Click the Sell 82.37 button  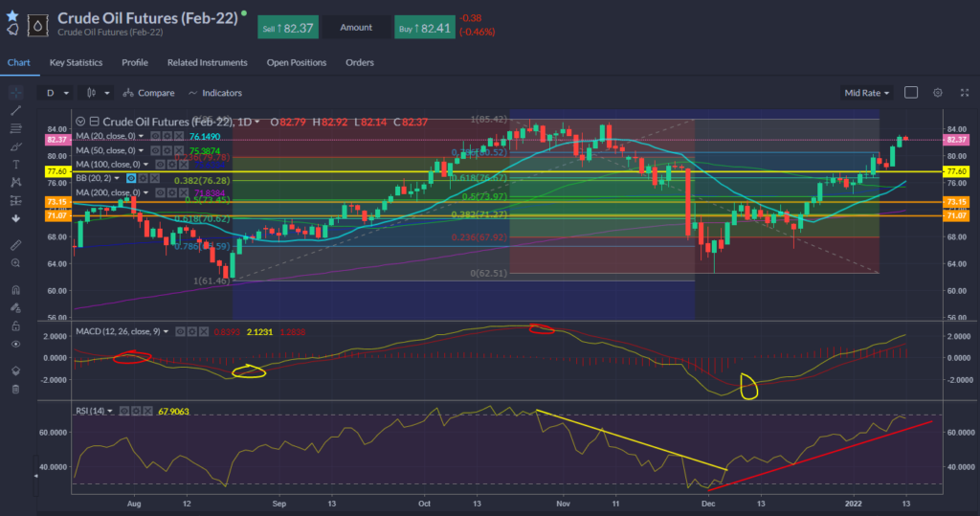[x=287, y=28]
